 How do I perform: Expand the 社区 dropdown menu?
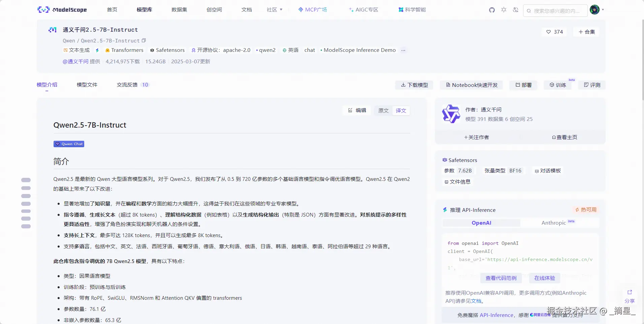275,10
